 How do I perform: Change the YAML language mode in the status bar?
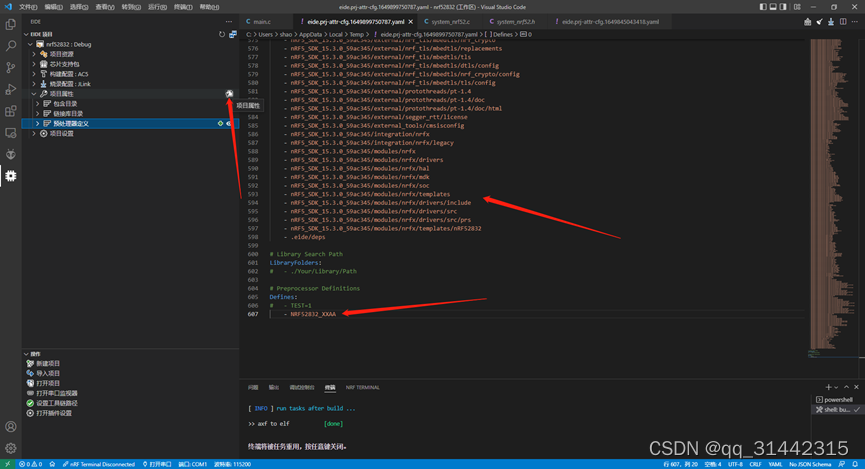(775, 464)
